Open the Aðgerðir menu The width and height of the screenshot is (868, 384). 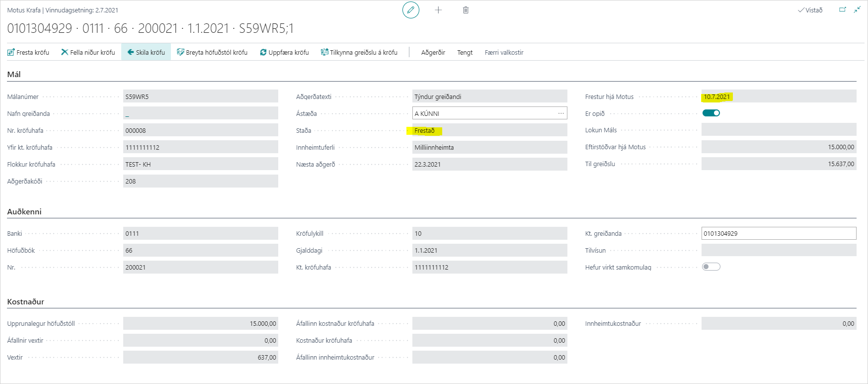click(433, 52)
